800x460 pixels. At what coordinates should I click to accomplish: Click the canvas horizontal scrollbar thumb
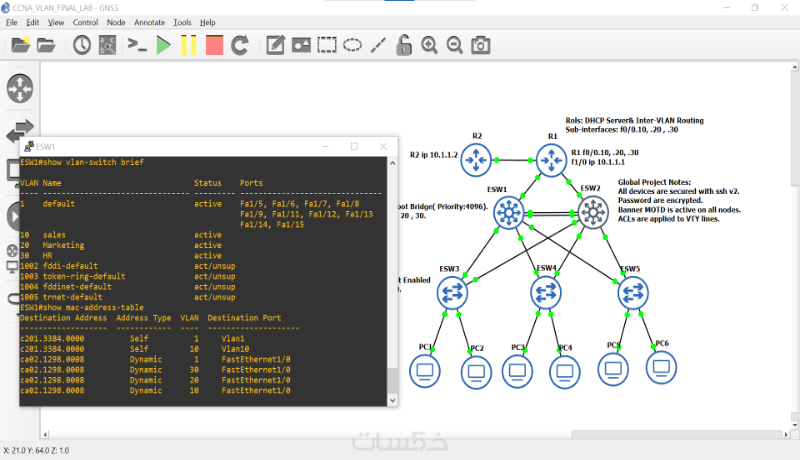[x=677, y=435]
